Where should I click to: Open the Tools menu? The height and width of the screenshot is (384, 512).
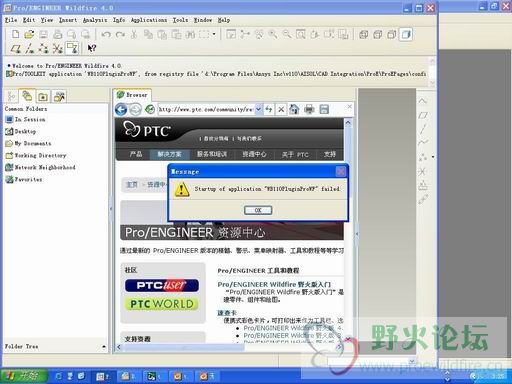[x=180, y=20]
